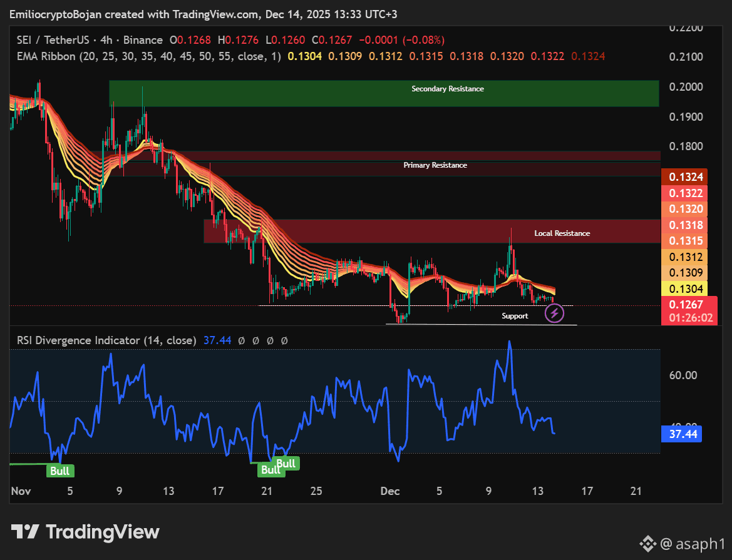Click the current price 0.1267 label
The width and height of the screenshot is (732, 560).
(x=689, y=305)
